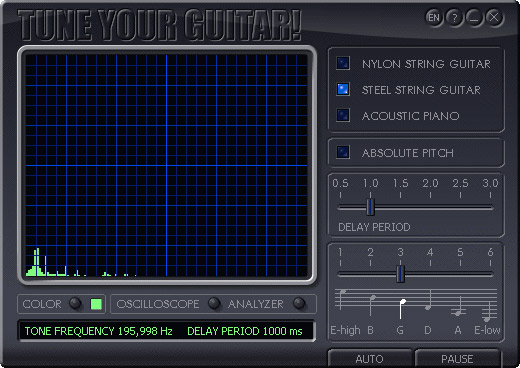Select the B note on the staff
The height and width of the screenshot is (368, 520).
[x=372, y=305]
